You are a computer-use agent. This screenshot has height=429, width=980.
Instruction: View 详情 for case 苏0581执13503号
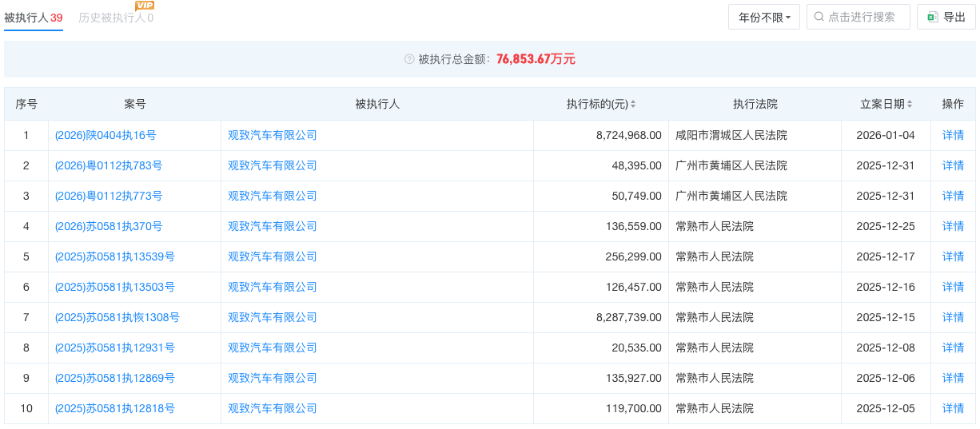tap(953, 288)
